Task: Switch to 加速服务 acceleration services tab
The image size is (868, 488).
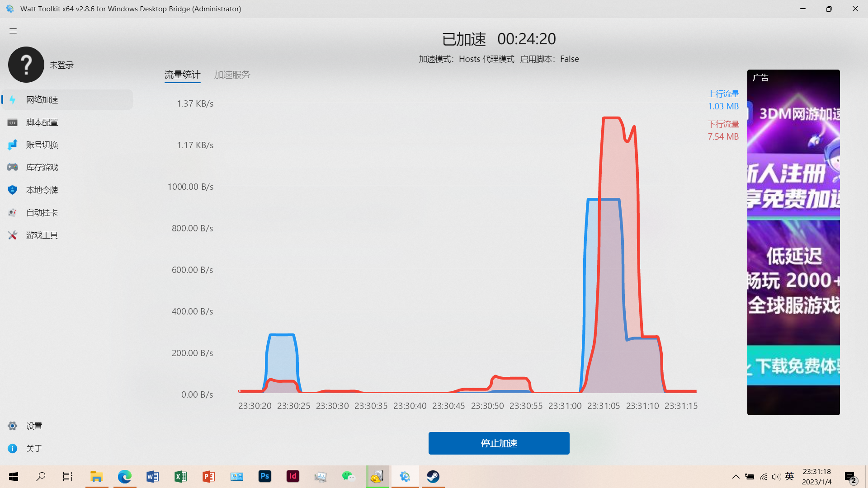Action: (232, 75)
